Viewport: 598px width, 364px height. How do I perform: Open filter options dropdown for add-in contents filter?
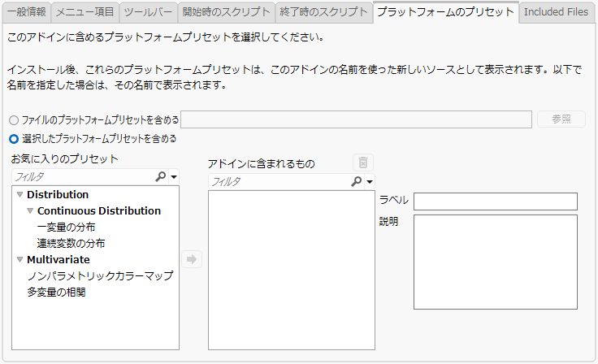pyautogui.click(x=370, y=182)
